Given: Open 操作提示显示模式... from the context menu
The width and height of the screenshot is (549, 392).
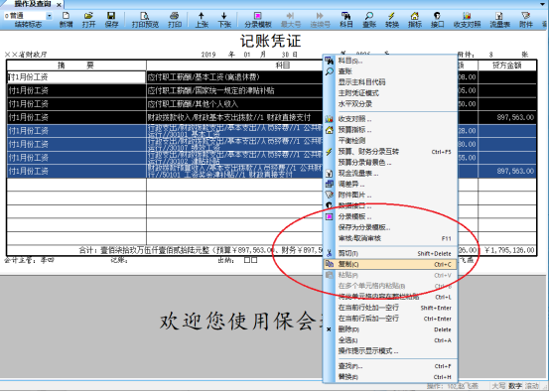Looking at the screenshot, I should [x=391, y=351].
